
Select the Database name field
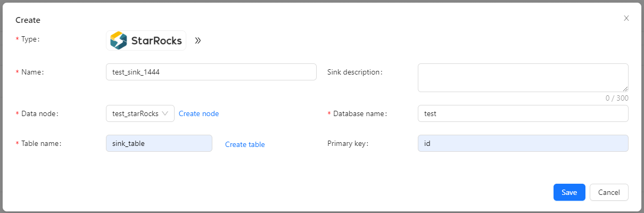point(523,113)
